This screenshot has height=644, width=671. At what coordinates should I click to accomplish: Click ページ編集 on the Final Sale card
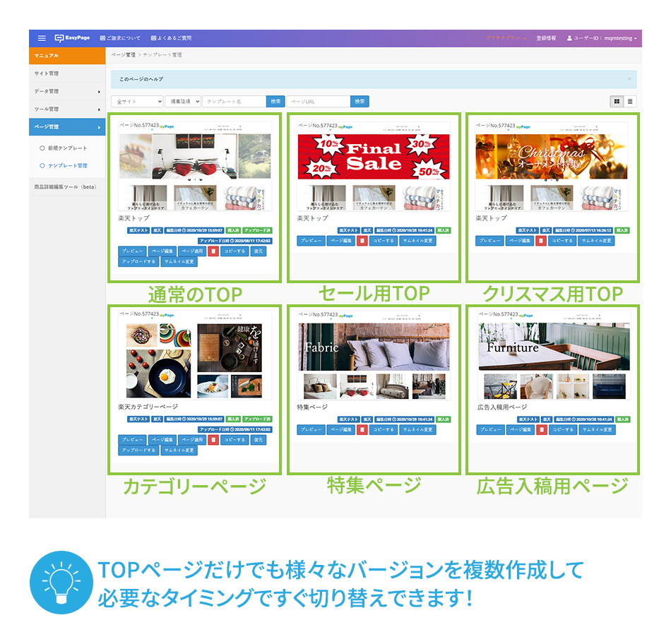pos(341,241)
